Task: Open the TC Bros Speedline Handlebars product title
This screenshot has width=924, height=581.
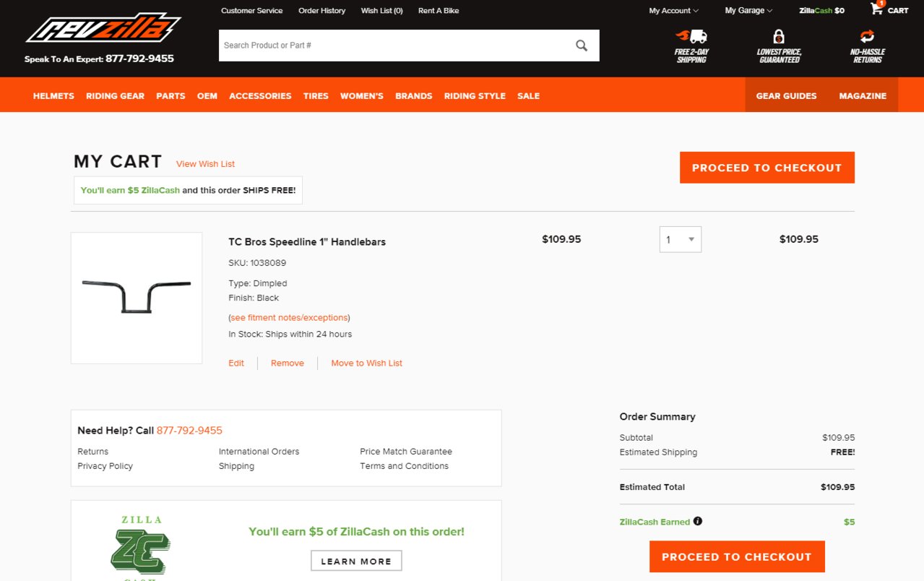Action: point(307,242)
